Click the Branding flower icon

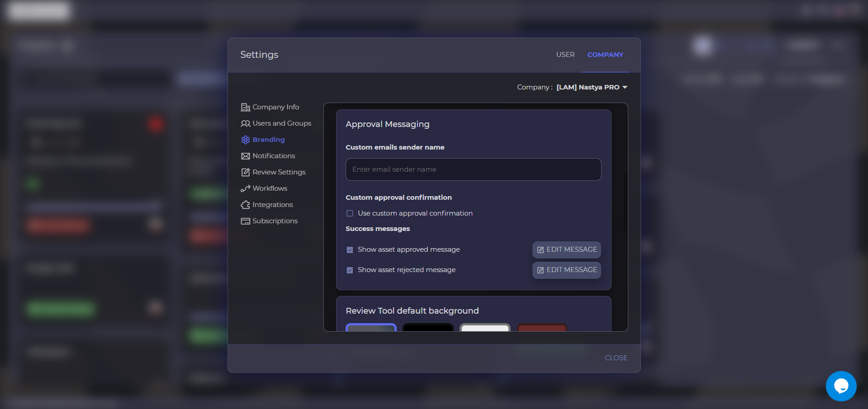point(245,140)
